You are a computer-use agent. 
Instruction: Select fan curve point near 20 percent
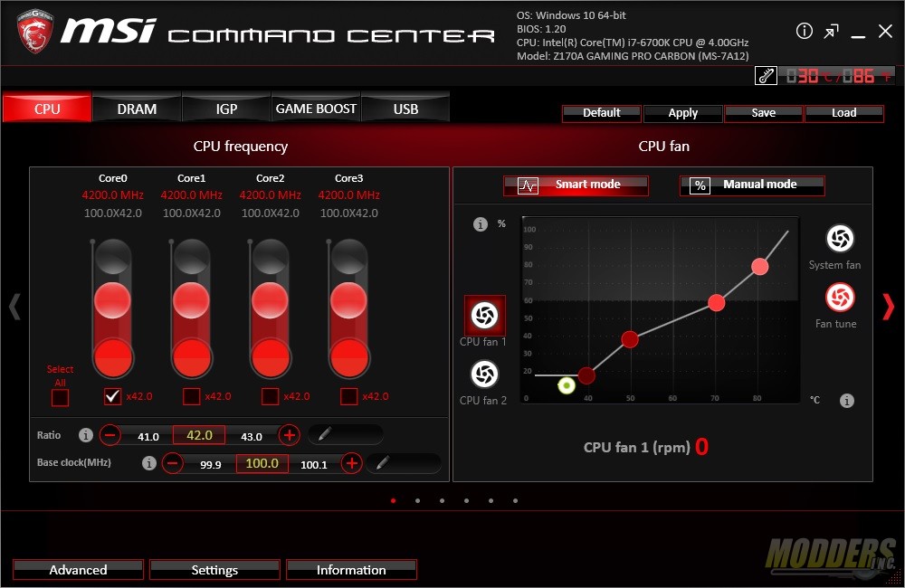click(x=586, y=375)
